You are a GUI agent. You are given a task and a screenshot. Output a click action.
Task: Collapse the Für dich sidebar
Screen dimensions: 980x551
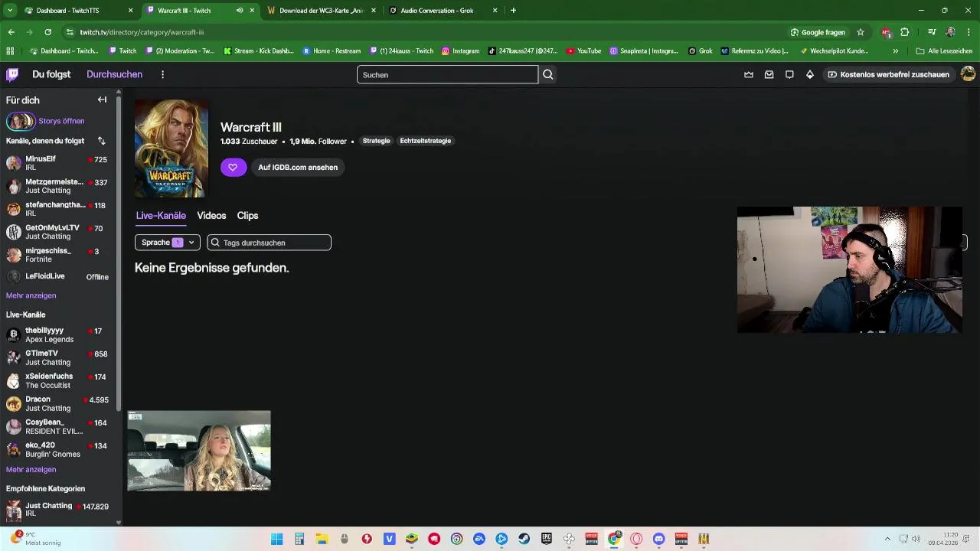pyautogui.click(x=102, y=99)
